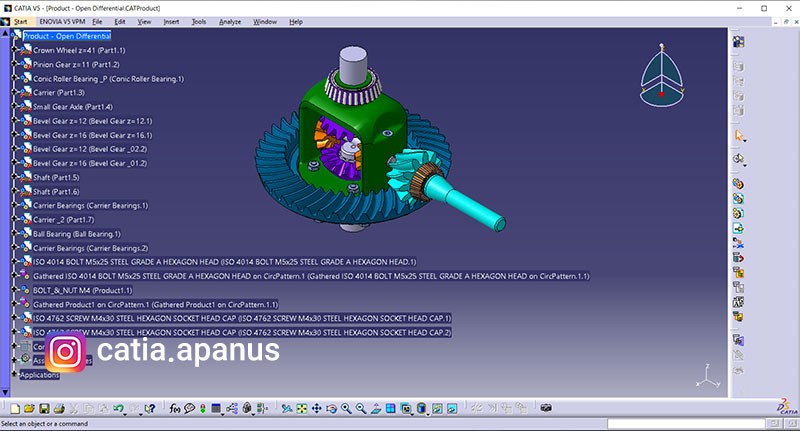Toggle Swap Visible Space icon

coord(452,409)
